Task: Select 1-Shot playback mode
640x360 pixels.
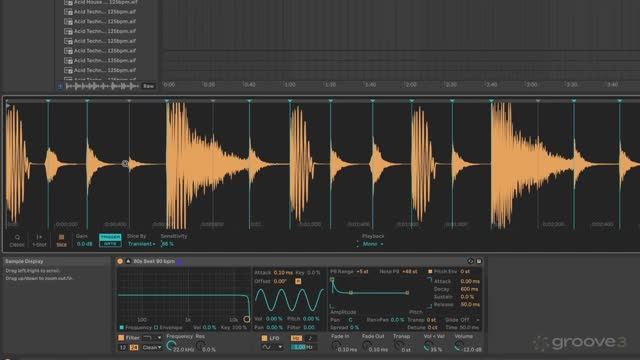Action: [x=39, y=240]
